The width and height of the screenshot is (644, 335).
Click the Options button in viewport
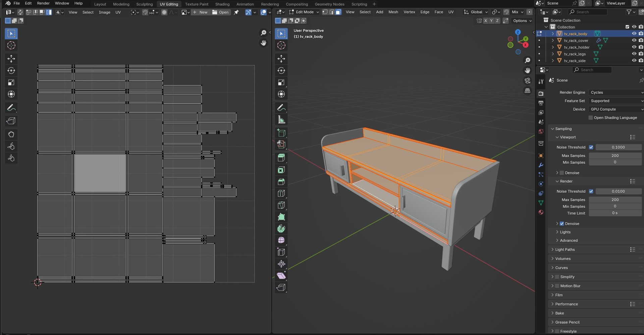pos(522,21)
